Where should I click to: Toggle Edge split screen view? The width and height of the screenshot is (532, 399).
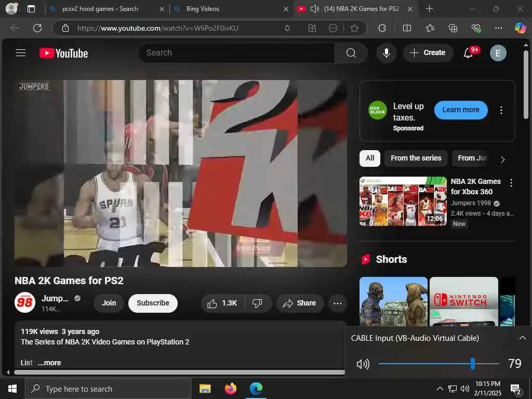pos(407,28)
